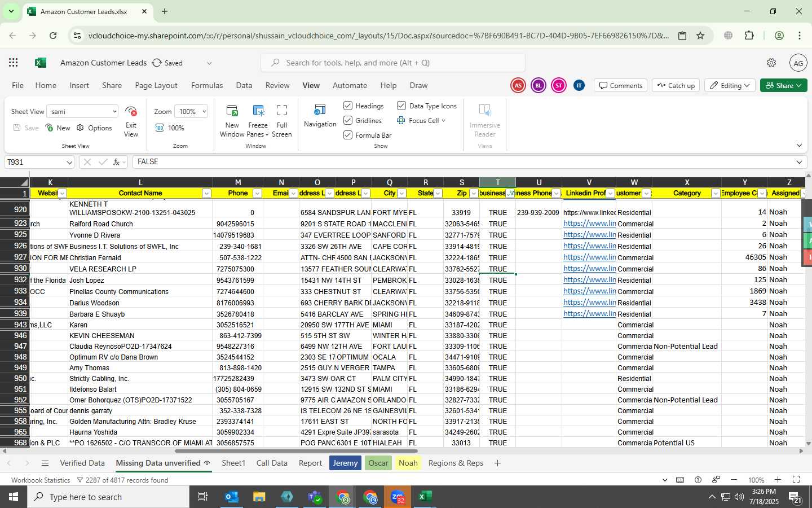
Task: Exit the current sheet view
Action: point(131,121)
